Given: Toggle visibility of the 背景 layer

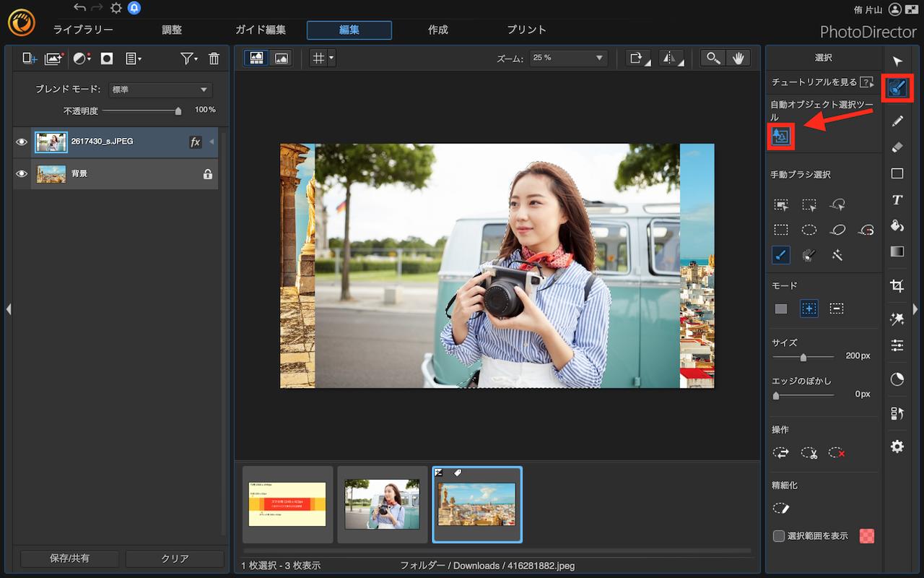Looking at the screenshot, I should [22, 174].
